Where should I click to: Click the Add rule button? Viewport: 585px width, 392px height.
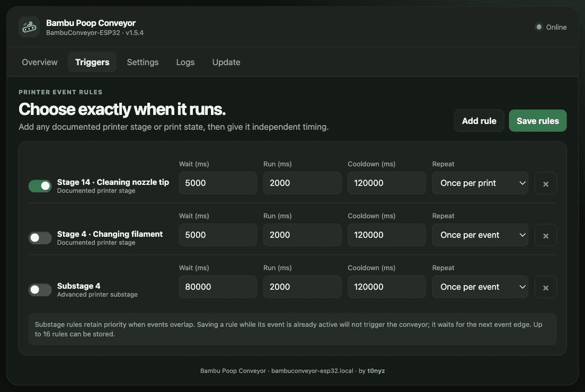tap(479, 121)
